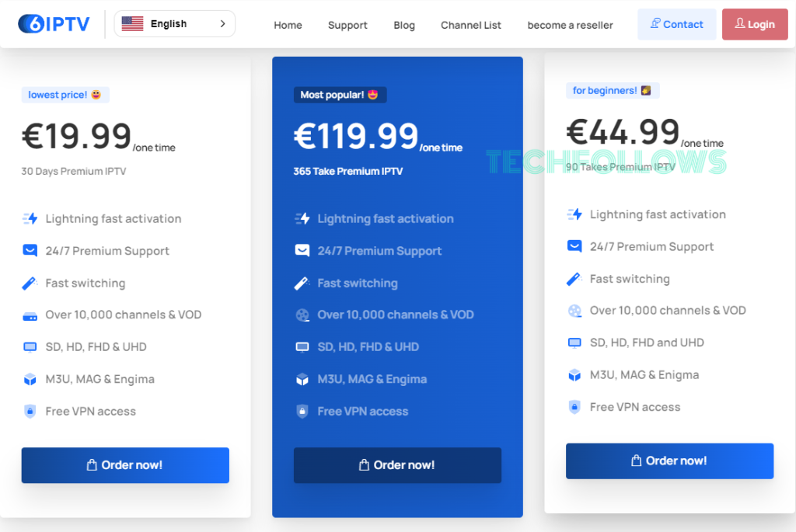Click wand icon in €119.99 plan
The height and width of the screenshot is (532, 796).
pos(302,283)
